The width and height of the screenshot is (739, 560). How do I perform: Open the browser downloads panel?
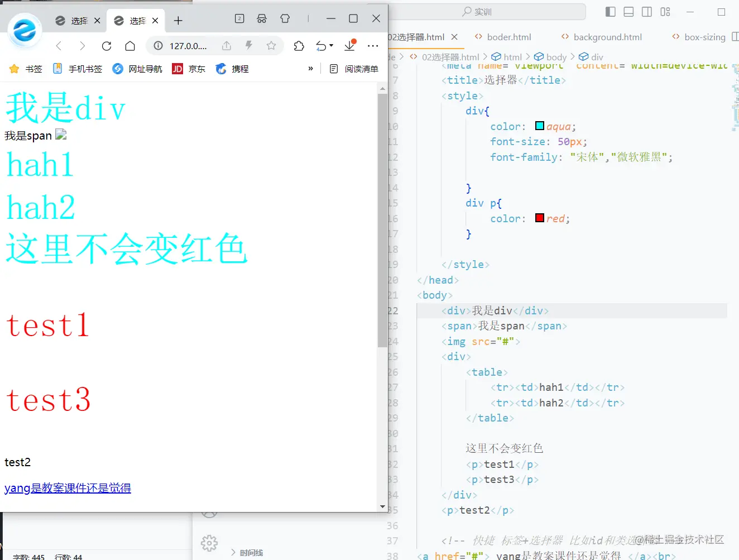pyautogui.click(x=350, y=45)
